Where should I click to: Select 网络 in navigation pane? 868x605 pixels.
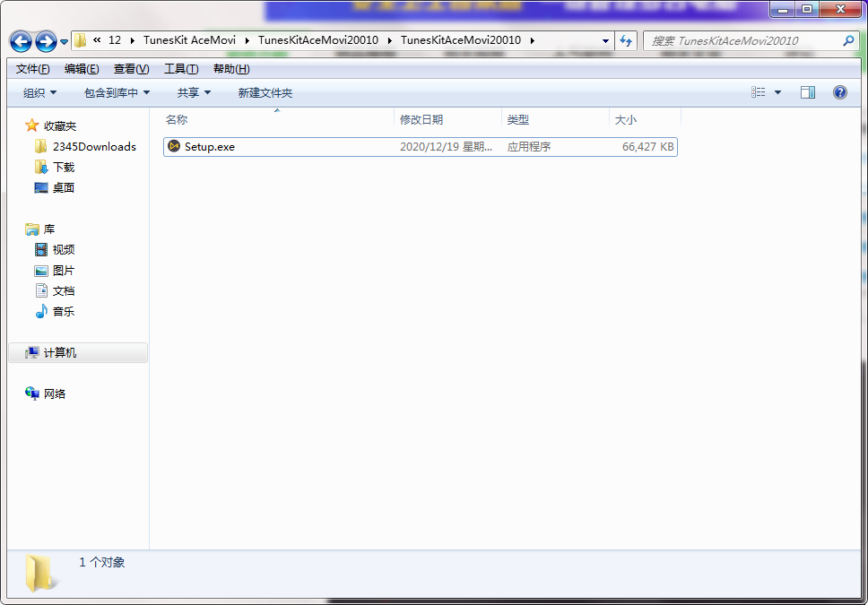[54, 394]
